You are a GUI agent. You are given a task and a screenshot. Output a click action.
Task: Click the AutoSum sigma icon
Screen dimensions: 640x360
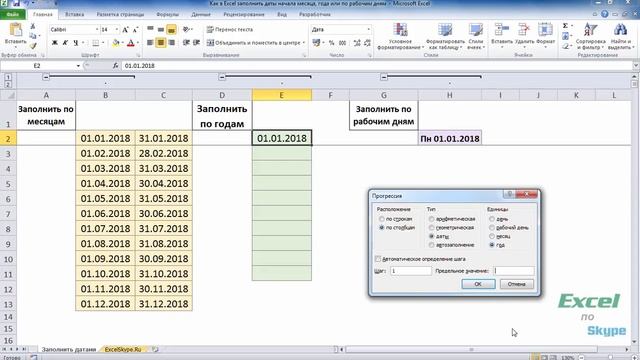pyautogui.click(x=565, y=26)
